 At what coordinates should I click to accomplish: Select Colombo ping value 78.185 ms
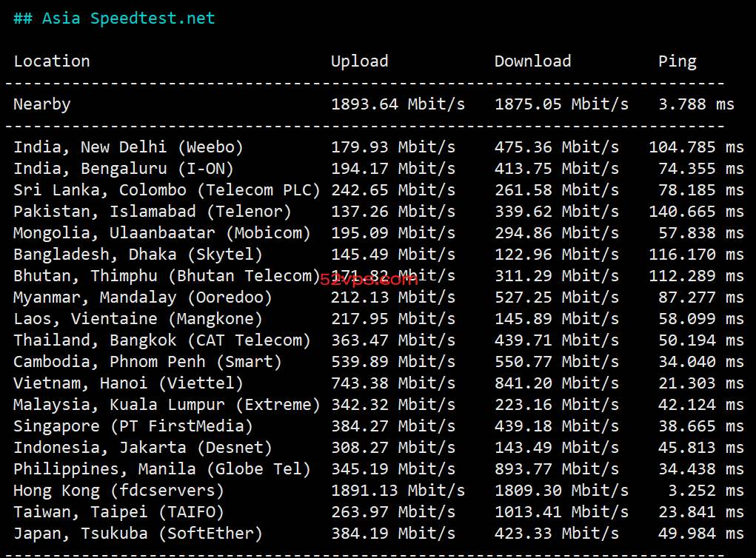coord(701,190)
